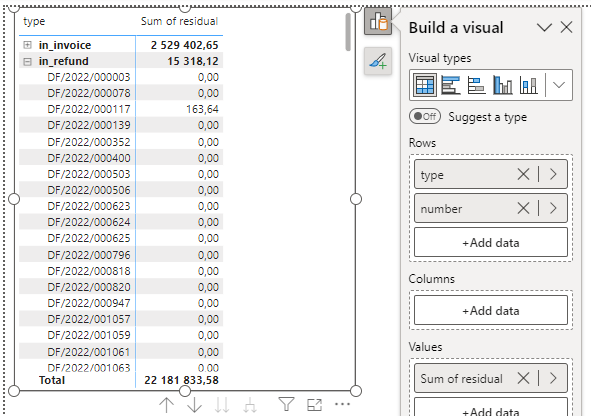Click the matrix vertical scrollbar thumb
The height and width of the screenshot is (416, 591).
[x=348, y=32]
